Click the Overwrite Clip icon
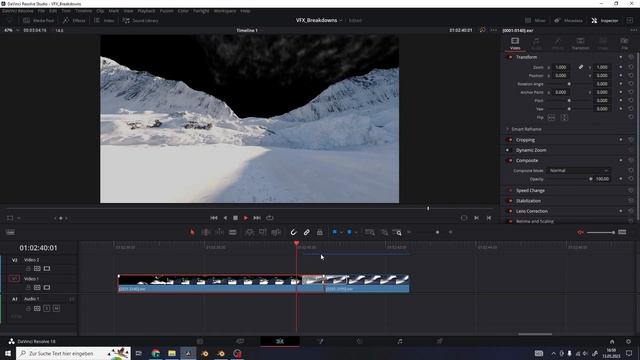This screenshot has height=360, width=640. point(263,232)
